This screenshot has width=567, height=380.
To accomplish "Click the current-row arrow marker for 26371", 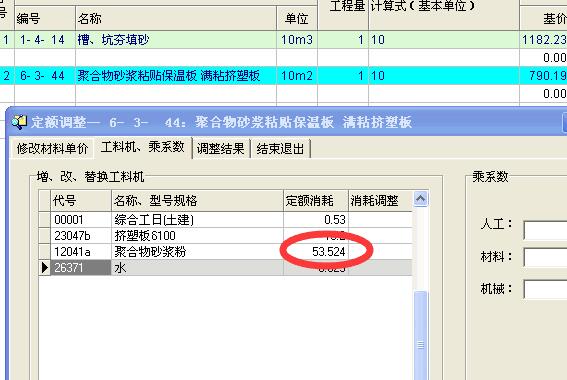I will click(x=44, y=268).
